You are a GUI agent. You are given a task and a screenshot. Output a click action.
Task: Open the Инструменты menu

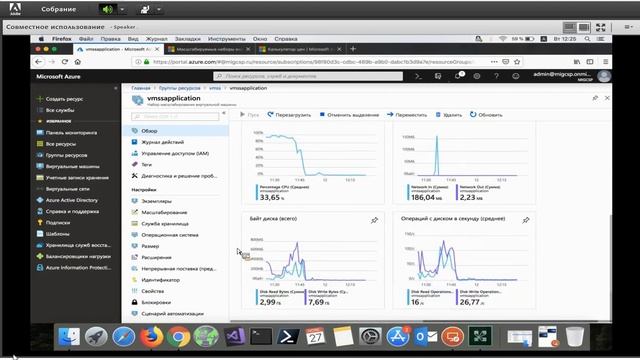(227, 39)
